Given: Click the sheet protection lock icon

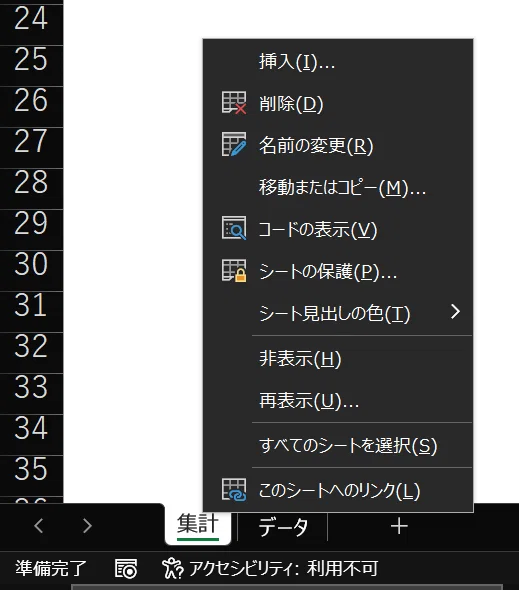Looking at the screenshot, I should point(234,270).
